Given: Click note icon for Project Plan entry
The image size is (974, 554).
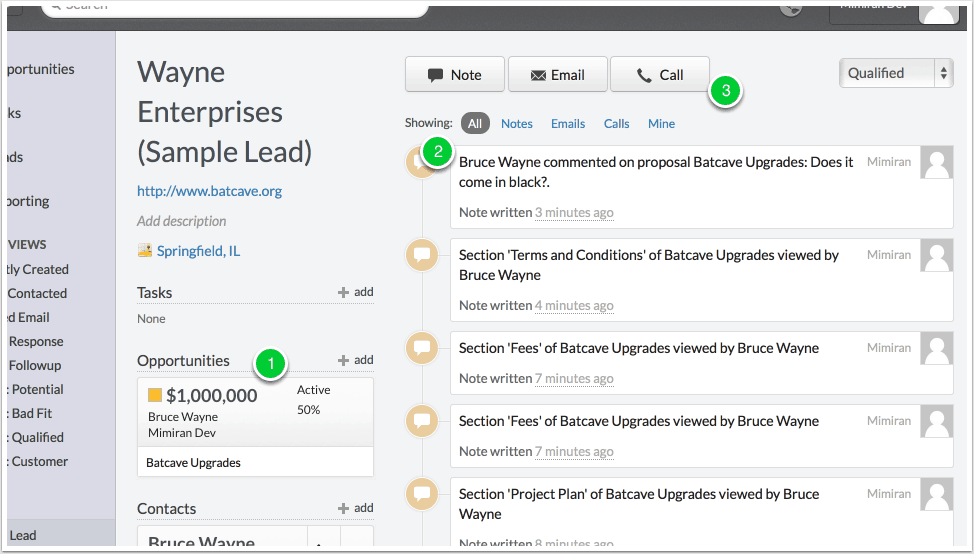Looking at the screenshot, I should 422,494.
